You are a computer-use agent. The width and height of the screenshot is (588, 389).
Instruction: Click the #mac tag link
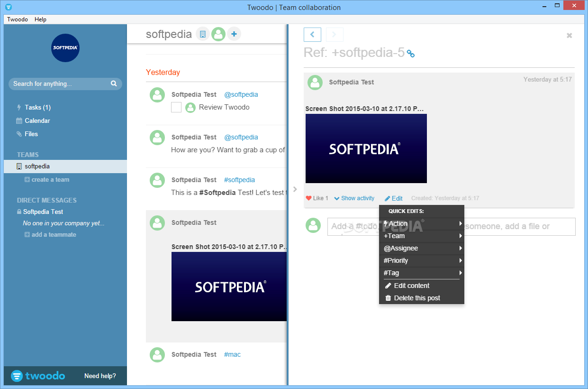(232, 354)
